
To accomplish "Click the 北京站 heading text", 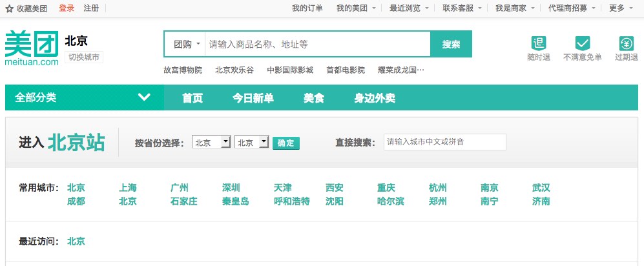I will pos(76,143).
